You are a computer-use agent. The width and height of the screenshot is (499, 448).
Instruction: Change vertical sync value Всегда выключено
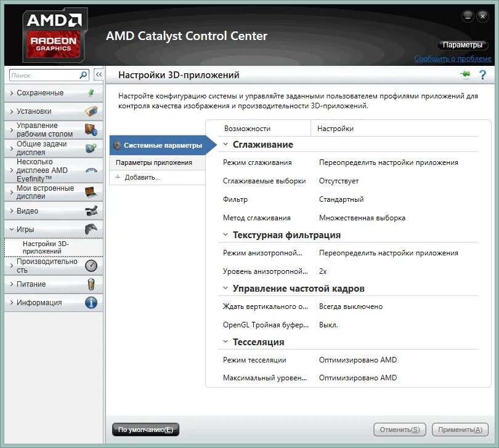(x=351, y=306)
